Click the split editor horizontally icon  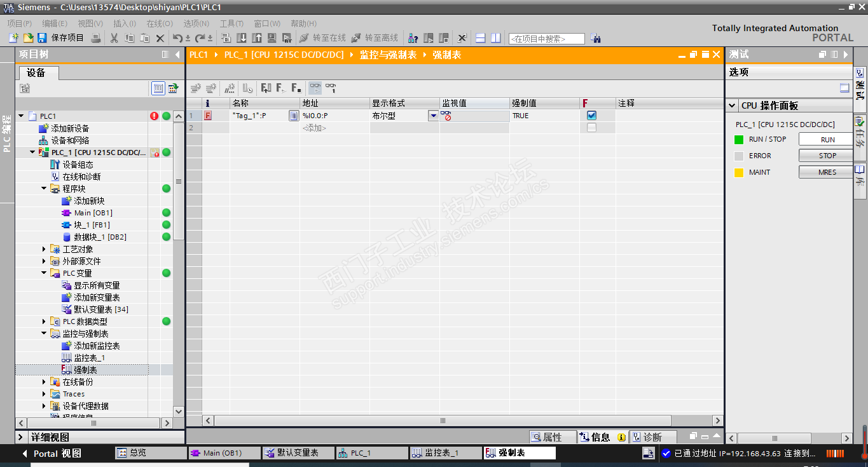(x=480, y=38)
